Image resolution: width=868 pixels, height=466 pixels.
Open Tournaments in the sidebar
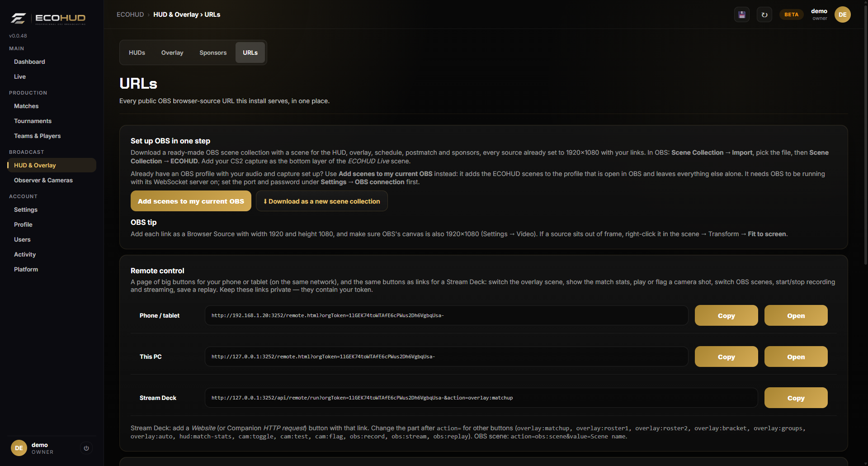click(x=33, y=121)
